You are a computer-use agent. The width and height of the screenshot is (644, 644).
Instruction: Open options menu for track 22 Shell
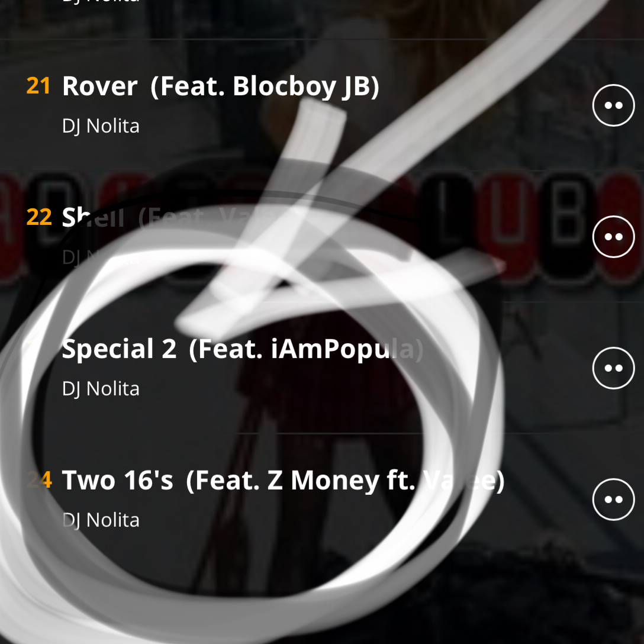pyautogui.click(x=614, y=237)
